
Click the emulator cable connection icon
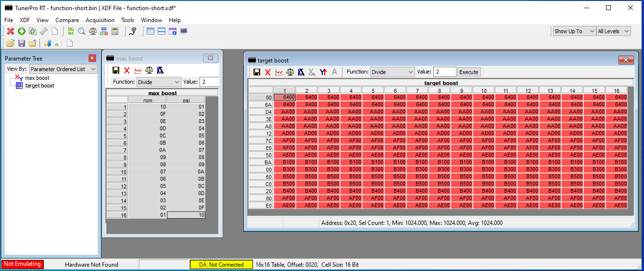pyautogui.click(x=133, y=31)
